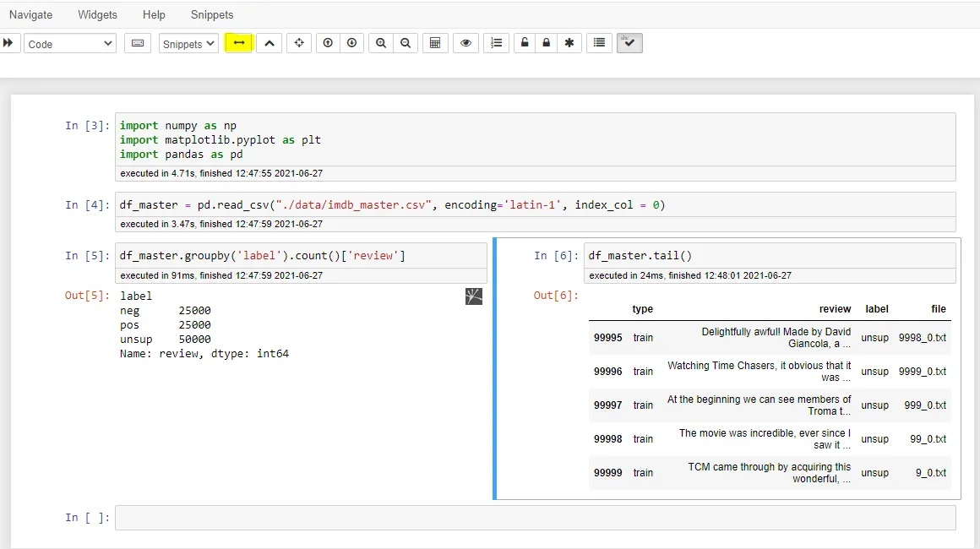This screenshot has height=549, width=980.
Task: Click the highlighted split-cell arrows icon
Action: [239, 43]
